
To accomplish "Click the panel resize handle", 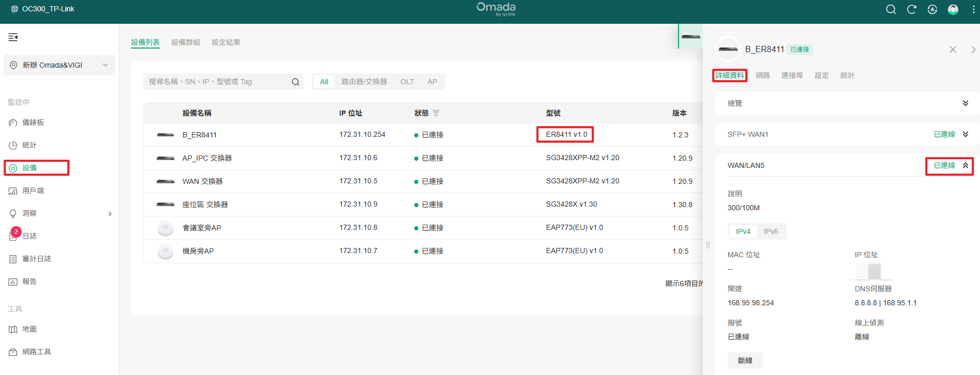I will point(708,245).
